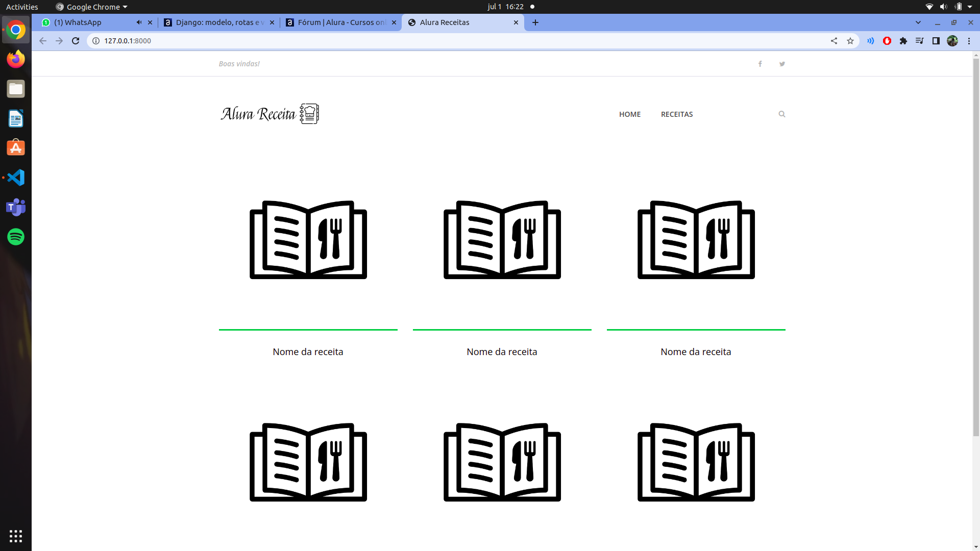Open Chrome extensions puzzle icon
980x551 pixels.
(x=903, y=41)
